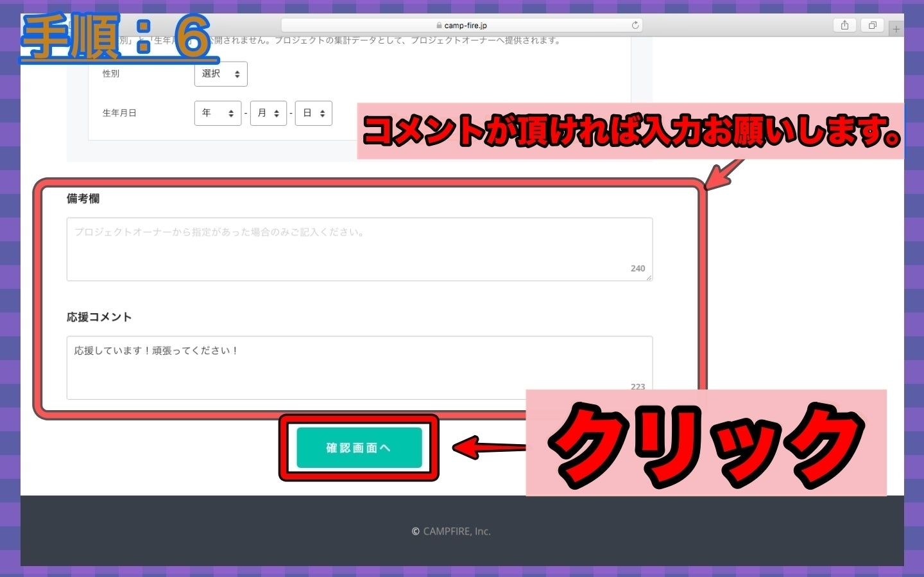
Task: Open the 月 birth month dropdown
Action: pyautogui.click(x=268, y=113)
